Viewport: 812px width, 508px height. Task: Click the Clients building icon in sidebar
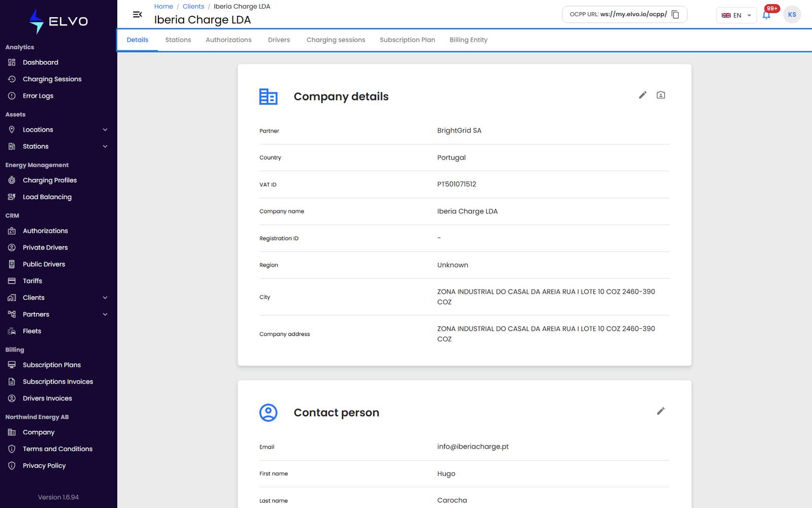[12, 298]
